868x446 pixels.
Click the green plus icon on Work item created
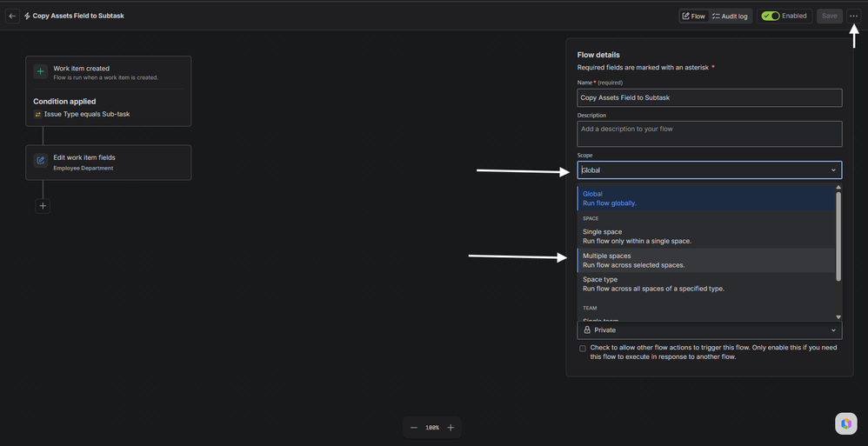[40, 72]
